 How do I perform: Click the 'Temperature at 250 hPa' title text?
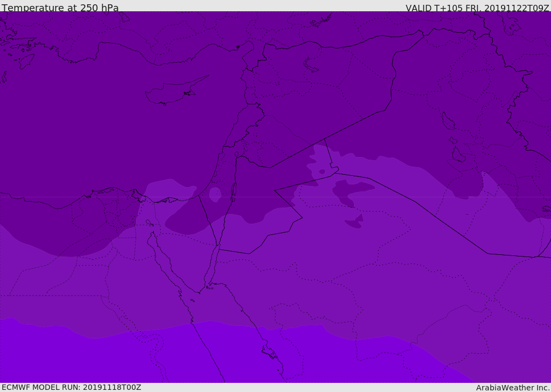(x=60, y=8)
